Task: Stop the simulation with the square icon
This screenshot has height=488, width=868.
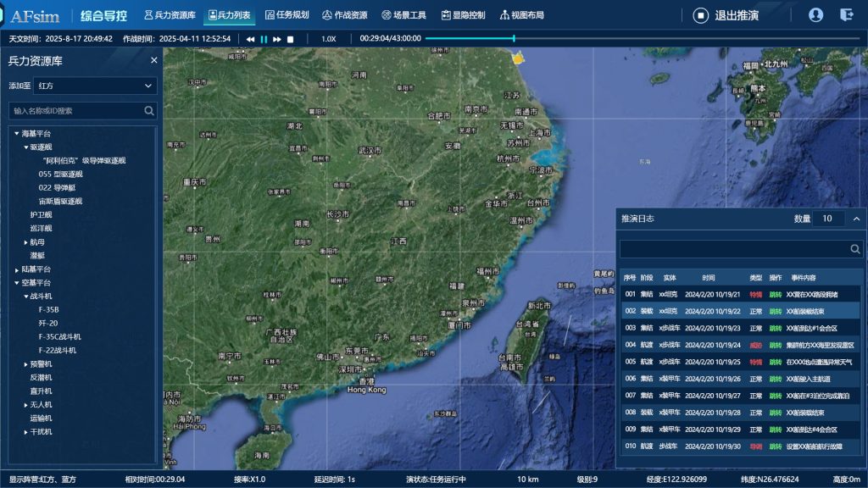Action: point(290,39)
